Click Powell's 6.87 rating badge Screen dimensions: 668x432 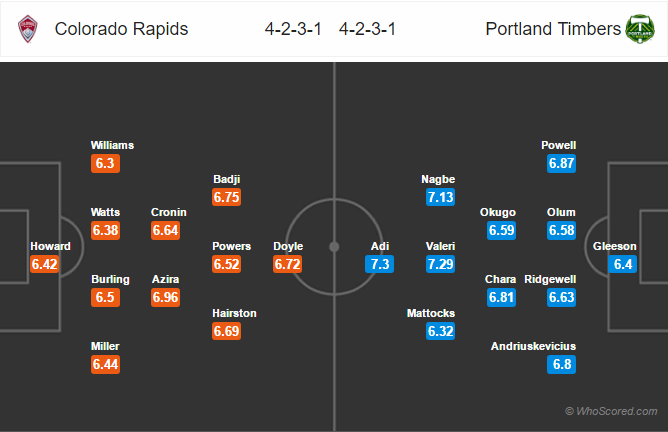pyautogui.click(x=561, y=164)
